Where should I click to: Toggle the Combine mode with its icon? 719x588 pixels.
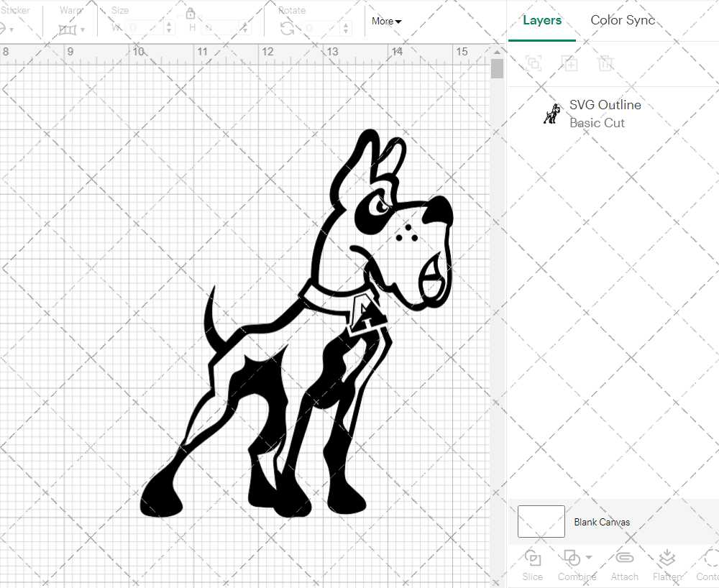572,558
